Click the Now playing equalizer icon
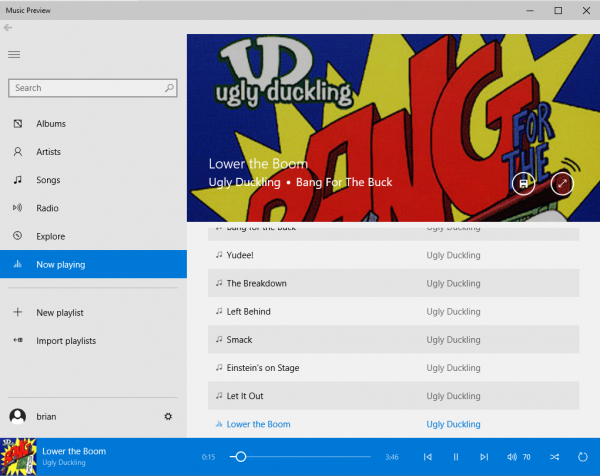This screenshot has height=476, width=600. tap(18, 264)
